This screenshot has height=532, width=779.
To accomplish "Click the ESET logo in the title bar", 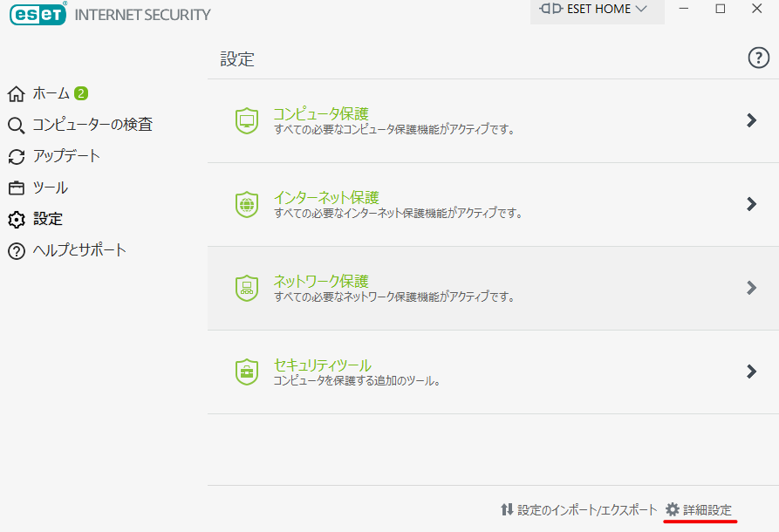I will click(x=37, y=15).
